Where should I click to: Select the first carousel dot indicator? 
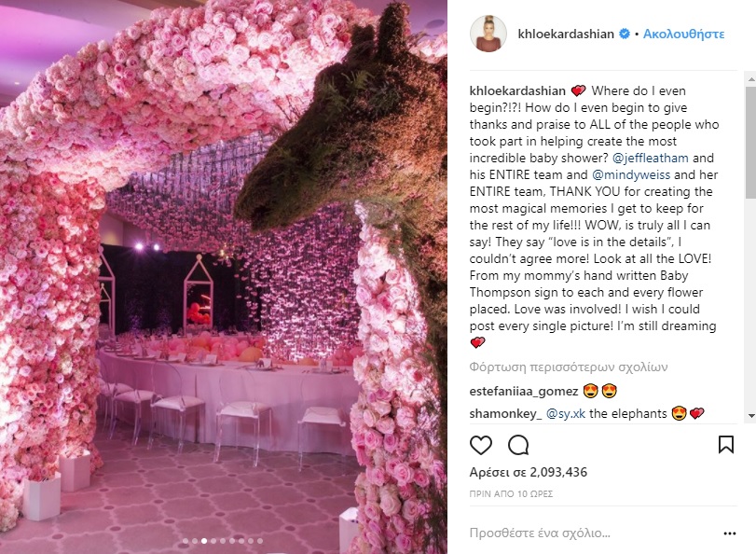186,541
